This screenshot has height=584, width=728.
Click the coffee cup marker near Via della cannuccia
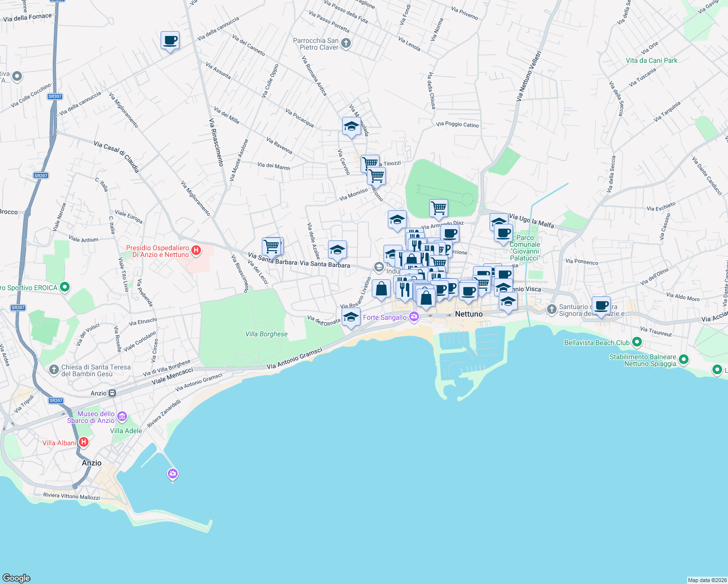169,41
